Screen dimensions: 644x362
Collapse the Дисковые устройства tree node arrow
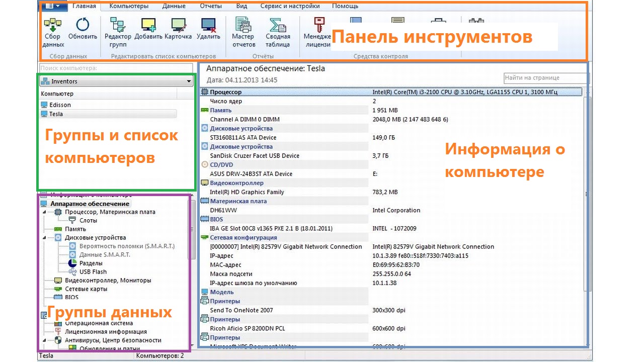coord(44,238)
